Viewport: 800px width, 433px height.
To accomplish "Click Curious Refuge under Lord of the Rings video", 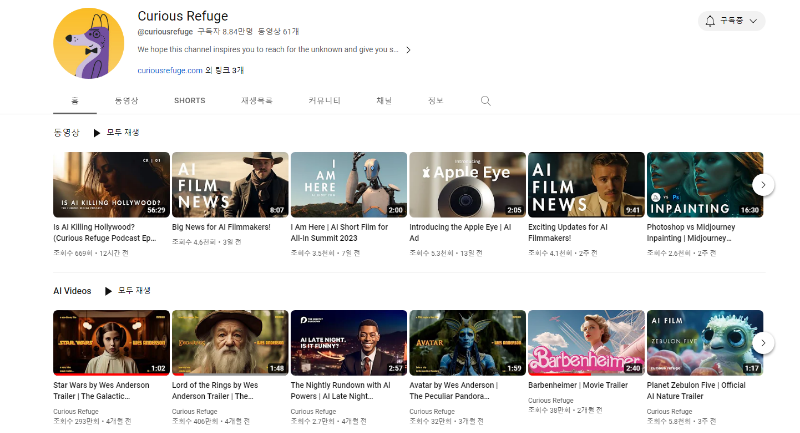I will (x=194, y=411).
